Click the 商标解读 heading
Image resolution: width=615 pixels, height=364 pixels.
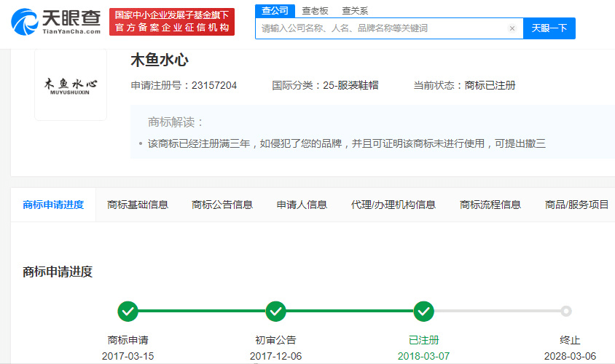point(175,122)
